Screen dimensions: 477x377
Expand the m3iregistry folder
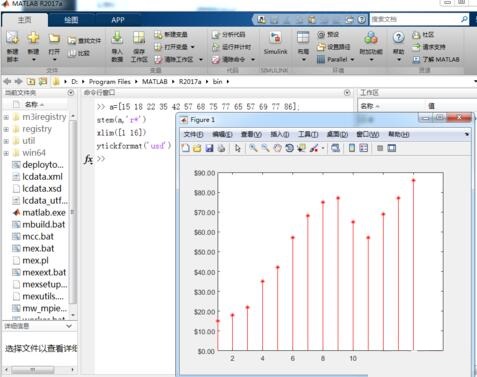[x=6, y=117]
